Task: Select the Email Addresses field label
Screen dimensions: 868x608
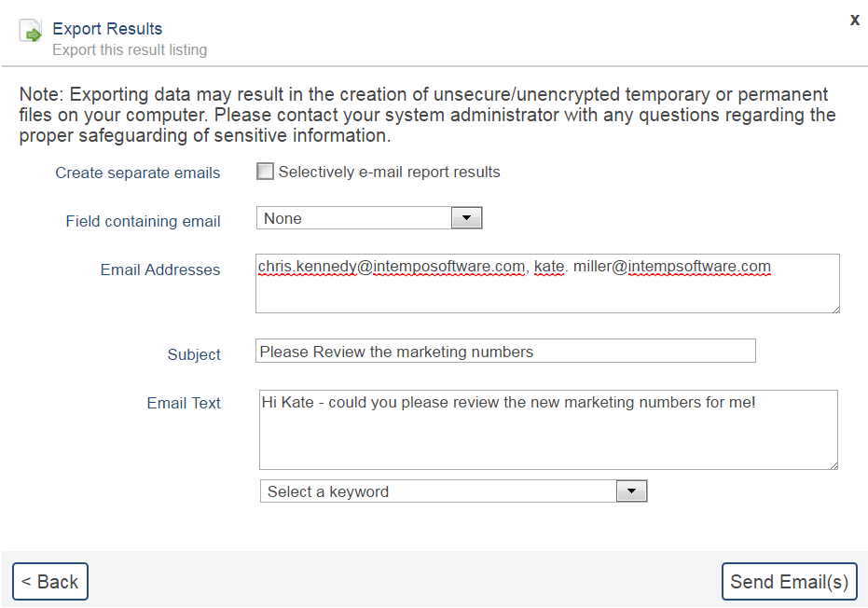Action: (160, 269)
